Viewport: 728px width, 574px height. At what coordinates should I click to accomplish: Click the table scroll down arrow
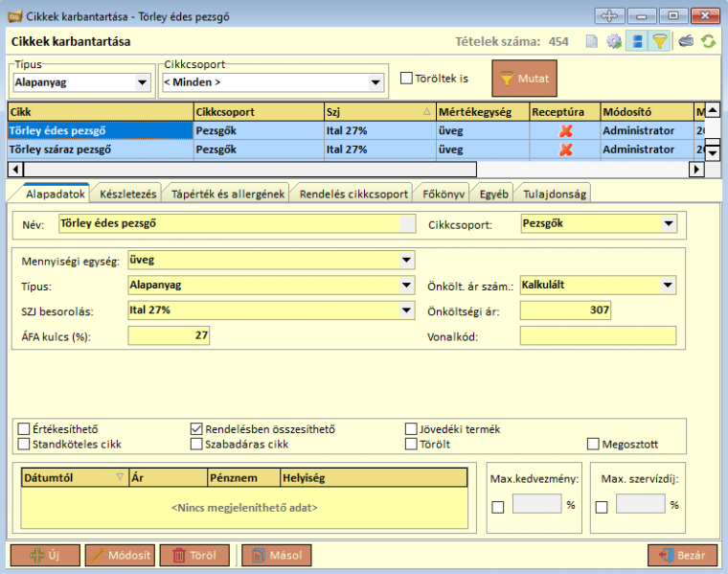click(713, 152)
